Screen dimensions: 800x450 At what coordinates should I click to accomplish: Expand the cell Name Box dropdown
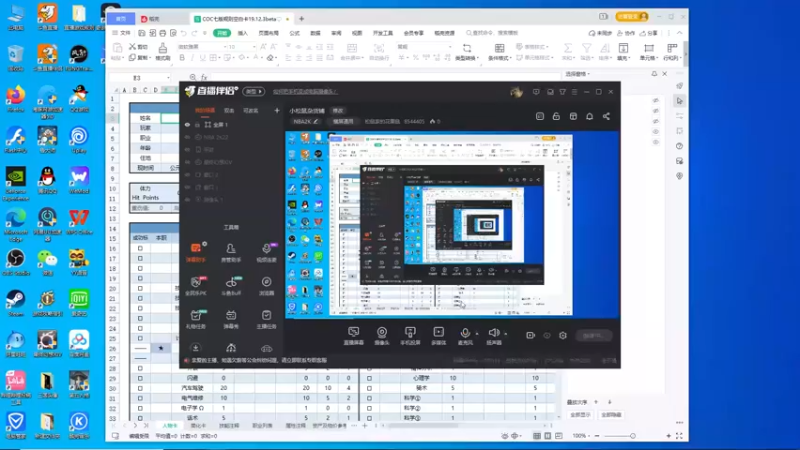click(x=168, y=78)
